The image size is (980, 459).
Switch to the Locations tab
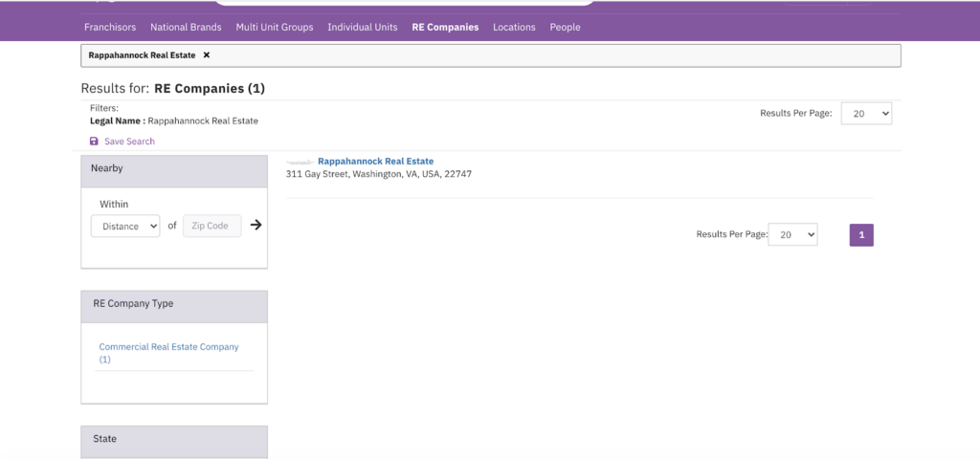514,28
